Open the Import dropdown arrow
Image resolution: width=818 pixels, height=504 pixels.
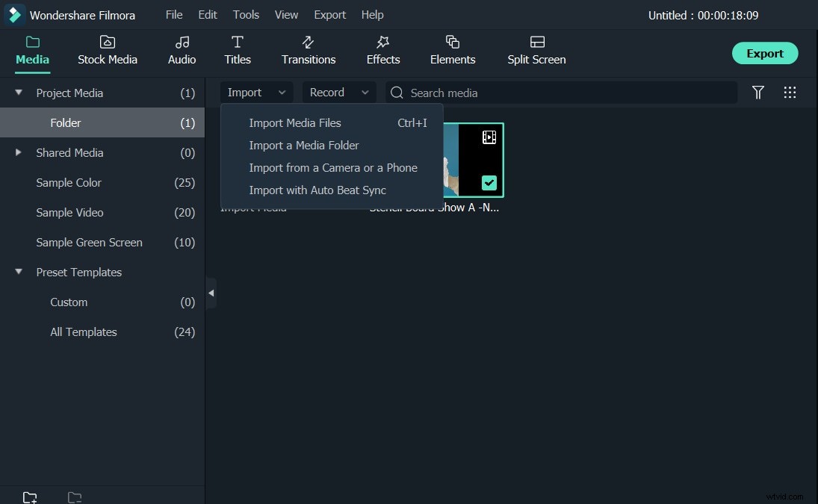282,92
